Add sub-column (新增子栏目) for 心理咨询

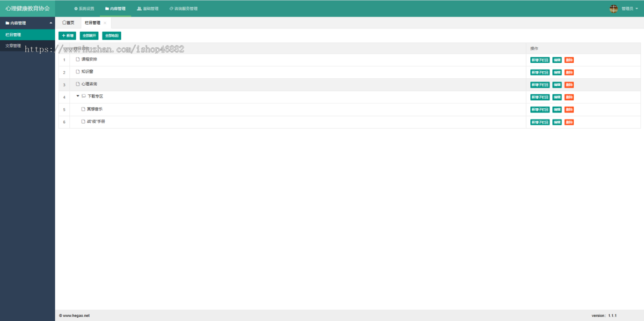(540, 85)
